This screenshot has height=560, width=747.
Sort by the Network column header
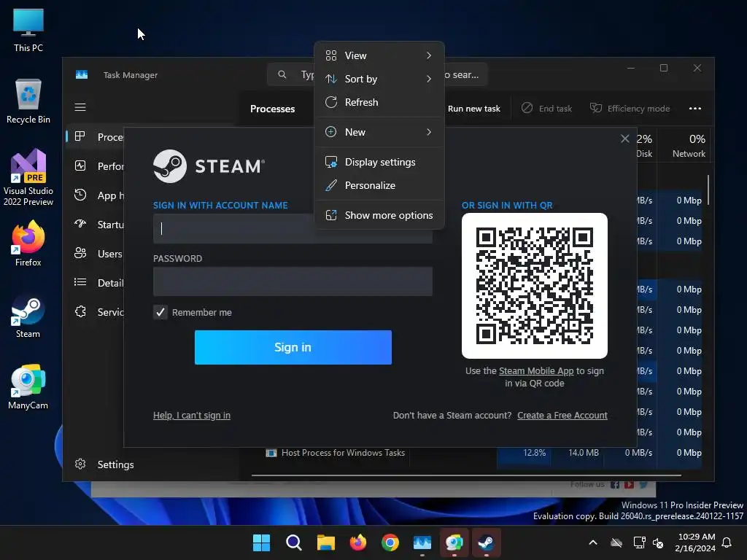coord(684,146)
